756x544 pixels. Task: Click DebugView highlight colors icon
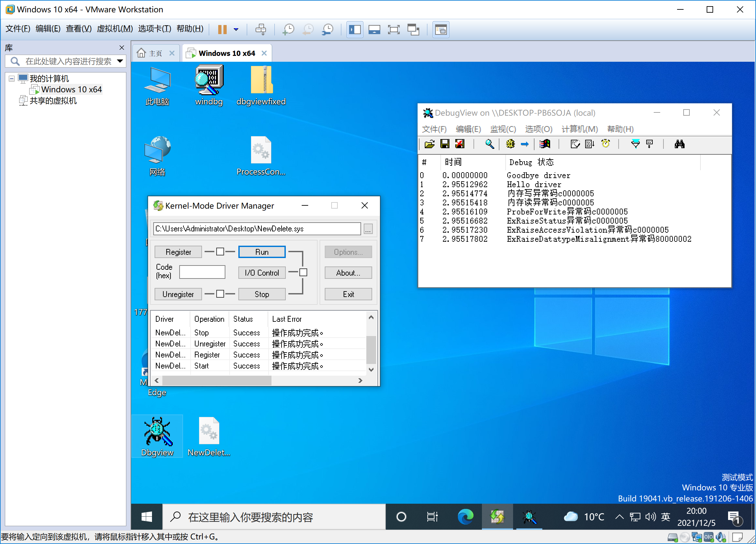[649, 144]
